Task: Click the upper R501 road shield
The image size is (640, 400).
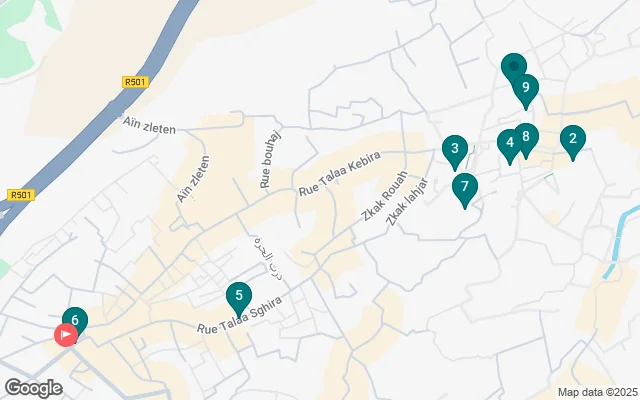Action: click(135, 82)
